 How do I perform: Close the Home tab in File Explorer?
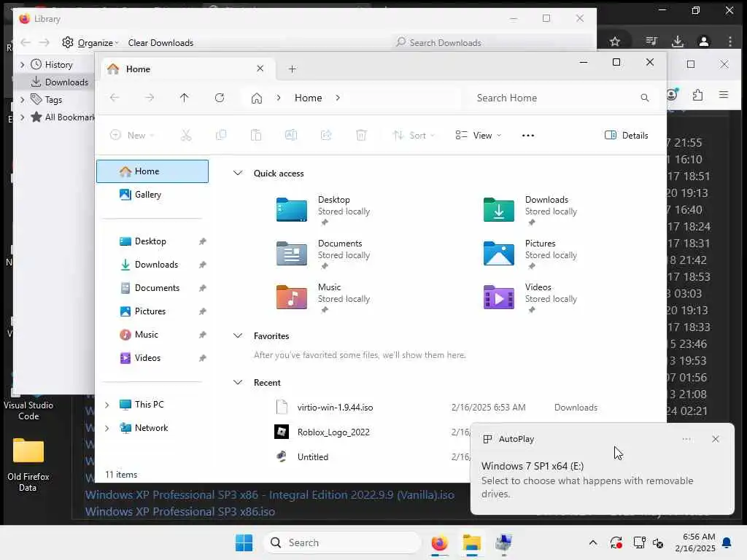(260, 69)
